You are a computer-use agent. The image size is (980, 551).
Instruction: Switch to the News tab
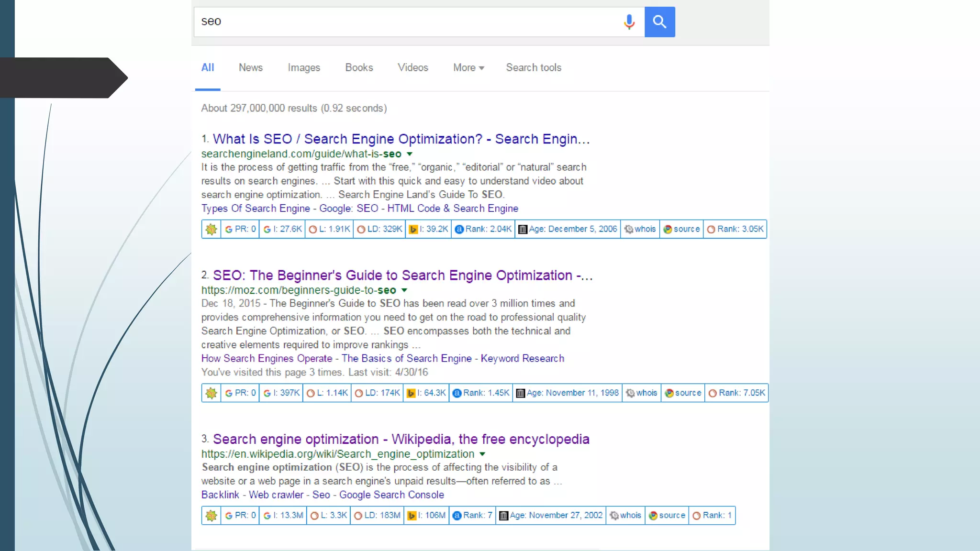tap(250, 67)
